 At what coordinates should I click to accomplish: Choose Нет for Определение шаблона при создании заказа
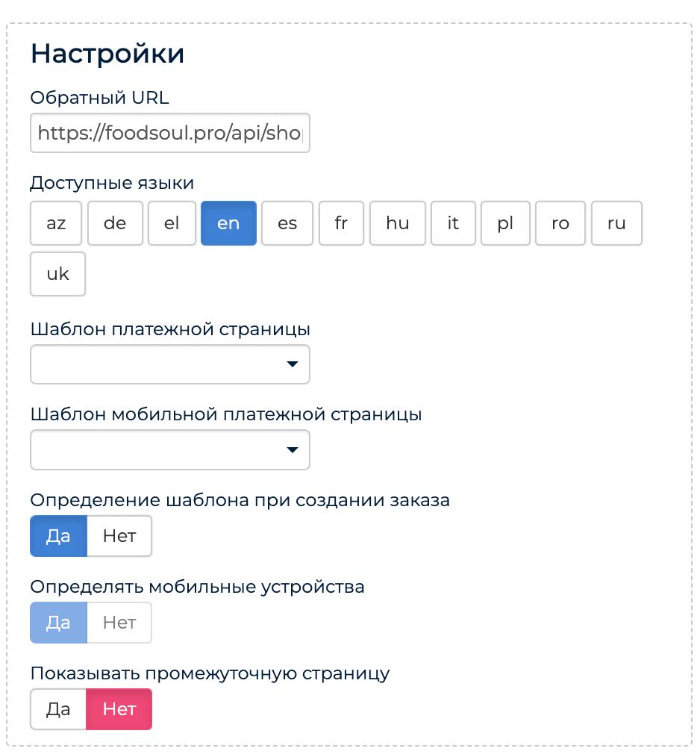119,536
